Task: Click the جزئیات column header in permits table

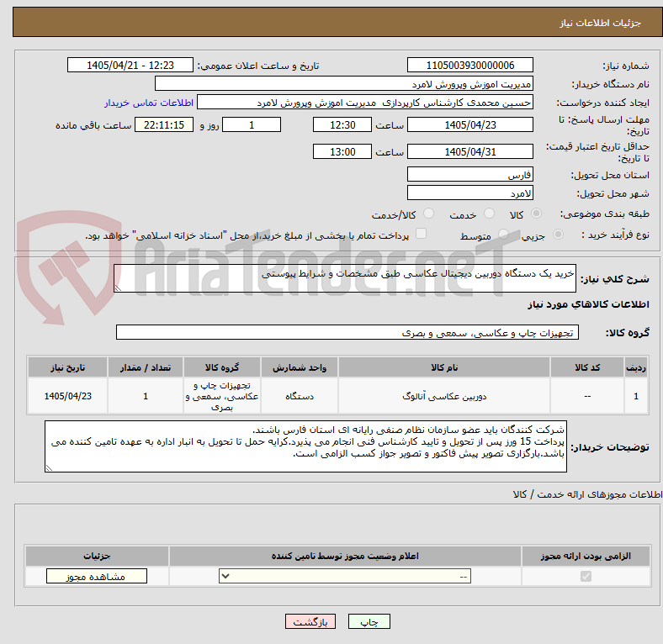Action: [x=97, y=556]
